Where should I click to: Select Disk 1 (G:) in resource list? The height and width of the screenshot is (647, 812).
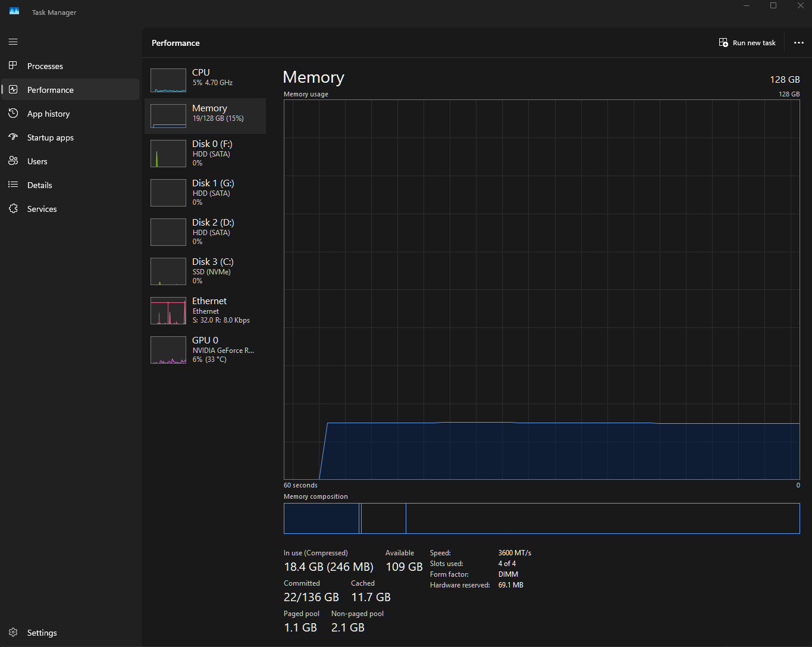click(x=205, y=192)
